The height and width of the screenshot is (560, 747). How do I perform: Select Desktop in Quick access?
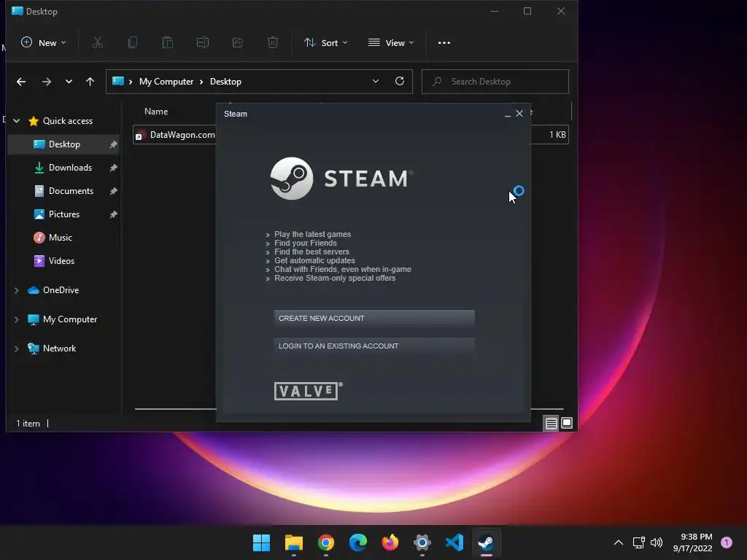coord(63,144)
